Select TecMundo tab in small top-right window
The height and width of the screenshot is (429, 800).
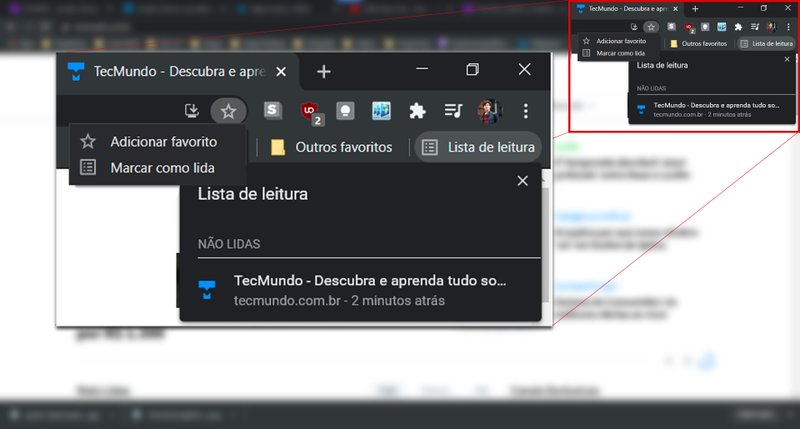coord(627,9)
